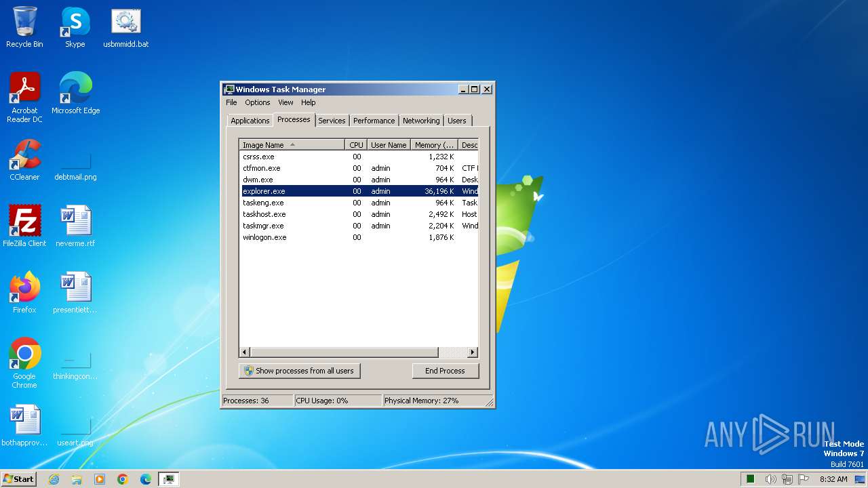Open the Google Chrome desktop shortcut
The image size is (868, 488).
tap(24, 363)
